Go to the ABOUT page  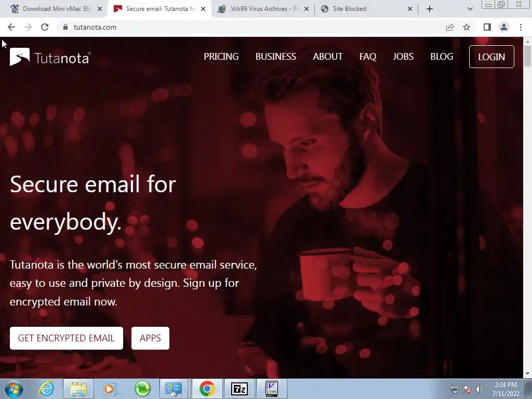(328, 57)
